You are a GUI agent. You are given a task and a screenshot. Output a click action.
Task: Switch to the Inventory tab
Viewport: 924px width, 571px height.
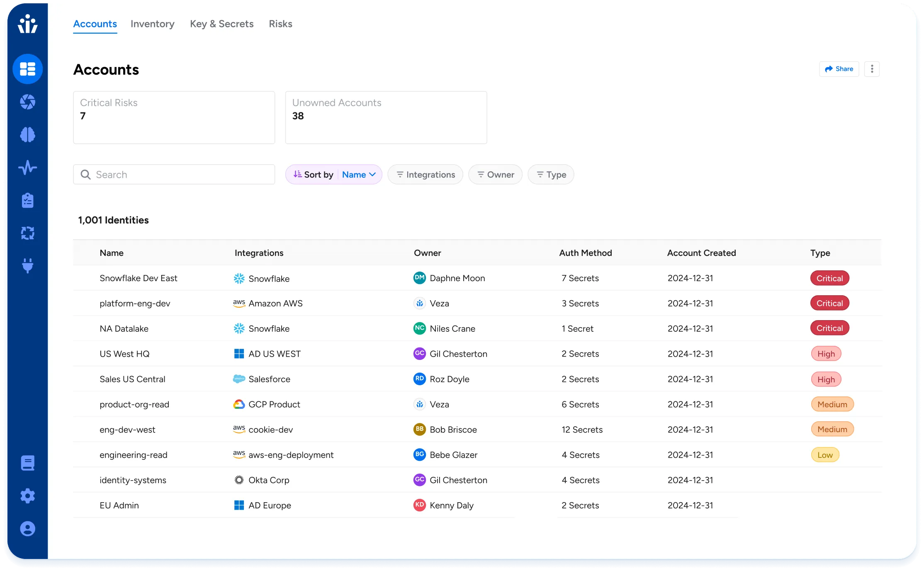pos(152,24)
